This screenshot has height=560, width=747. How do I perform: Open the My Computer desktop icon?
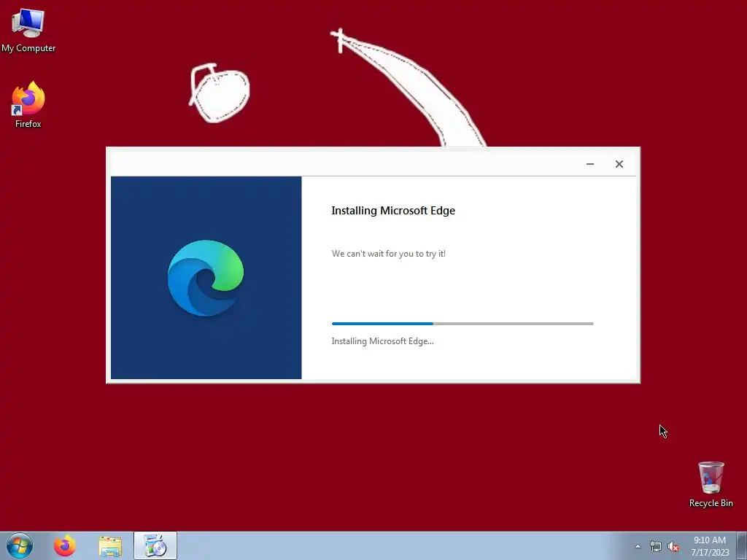click(x=28, y=30)
